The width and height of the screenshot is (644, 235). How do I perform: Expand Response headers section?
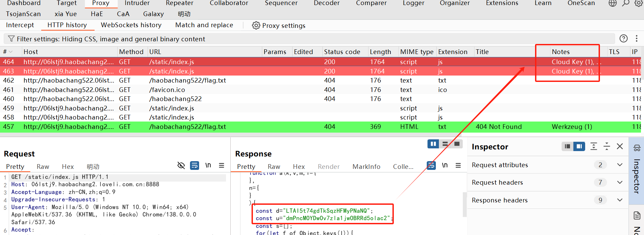(619, 200)
